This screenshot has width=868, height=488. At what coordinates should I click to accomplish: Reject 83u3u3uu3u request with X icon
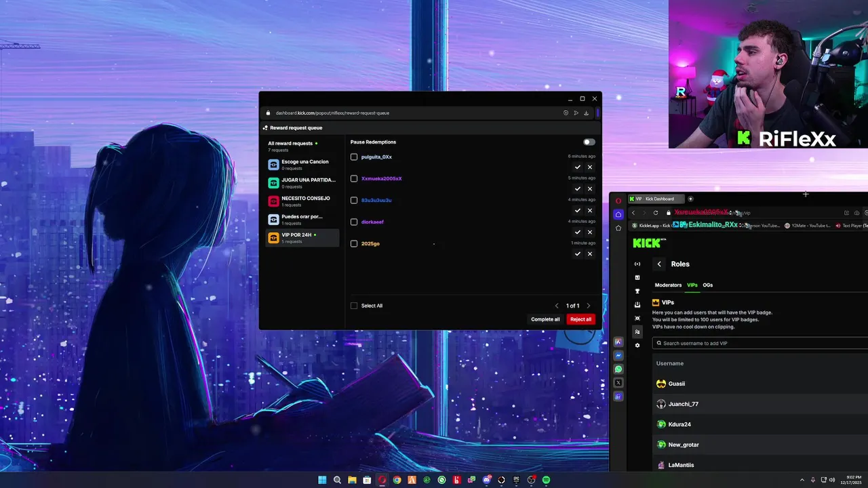pyautogui.click(x=590, y=210)
